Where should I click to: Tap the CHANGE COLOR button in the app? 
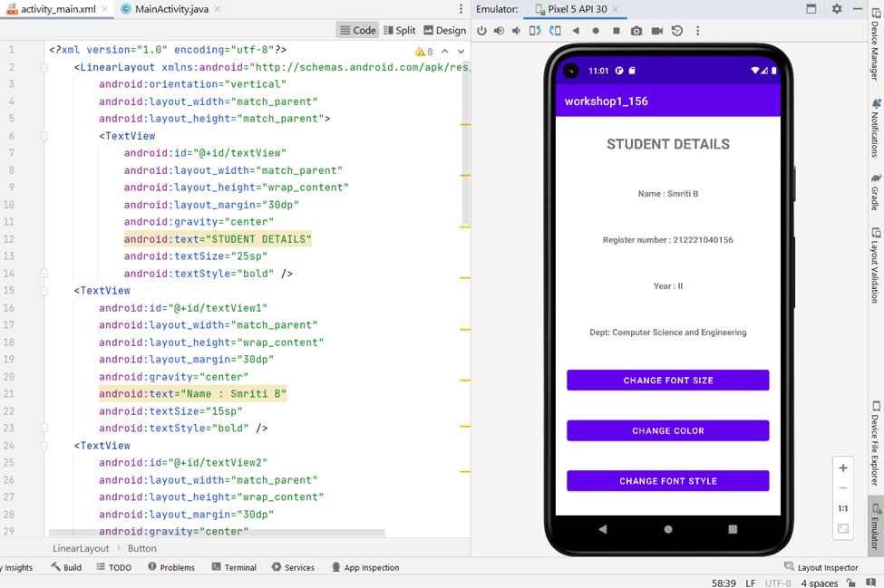click(667, 430)
